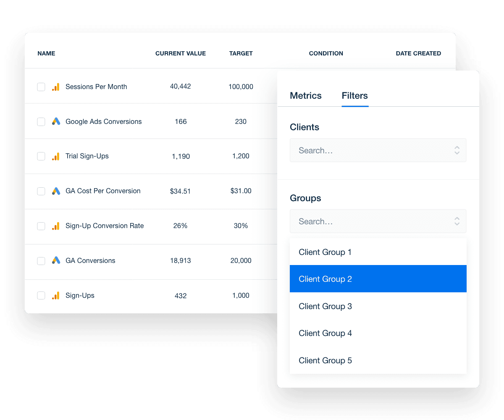The image size is (504, 420).
Task: Switch to the Metrics tab
Action: (305, 96)
